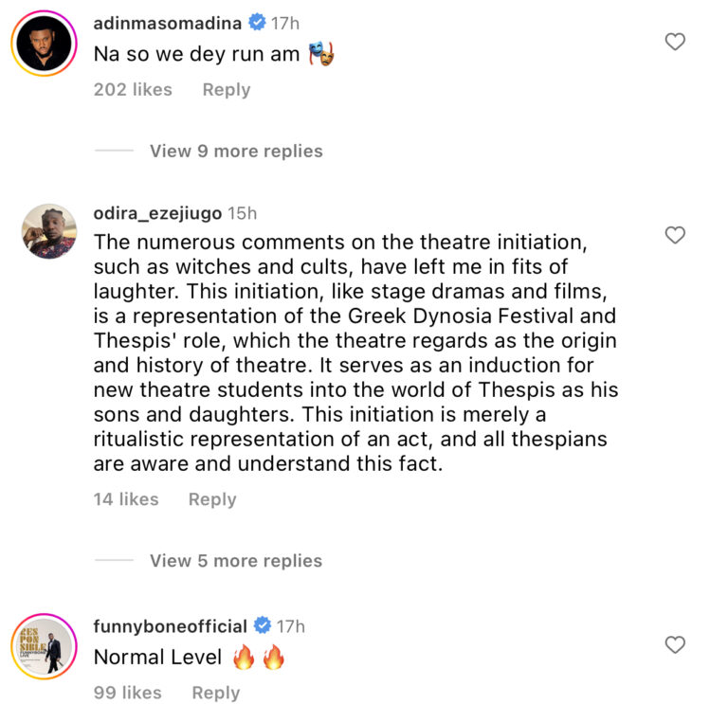
Task: Like adinmasomadina's comment with the heart
Action: point(675,42)
